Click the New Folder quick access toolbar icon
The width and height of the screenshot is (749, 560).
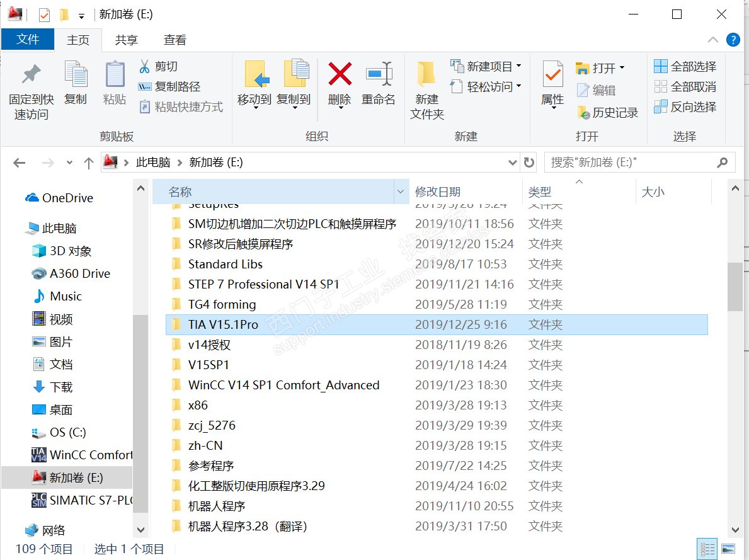pos(64,15)
